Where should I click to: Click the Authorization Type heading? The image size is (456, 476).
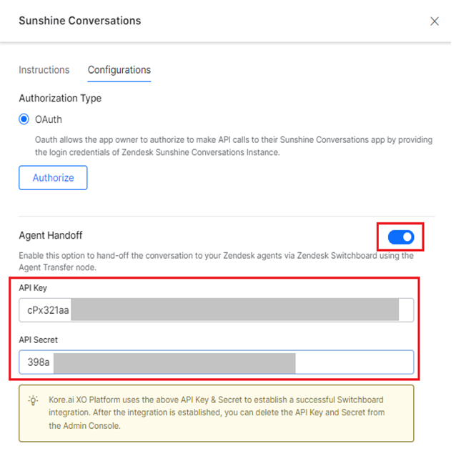click(x=60, y=98)
